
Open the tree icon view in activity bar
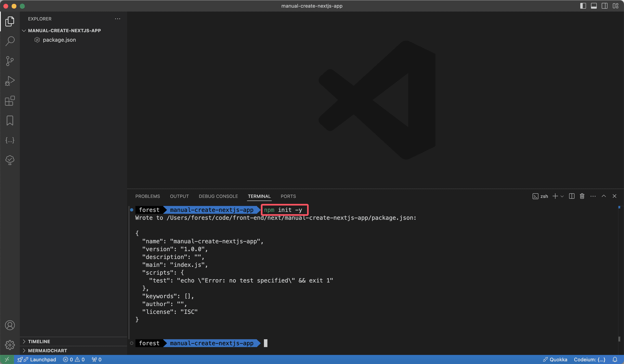[10, 160]
